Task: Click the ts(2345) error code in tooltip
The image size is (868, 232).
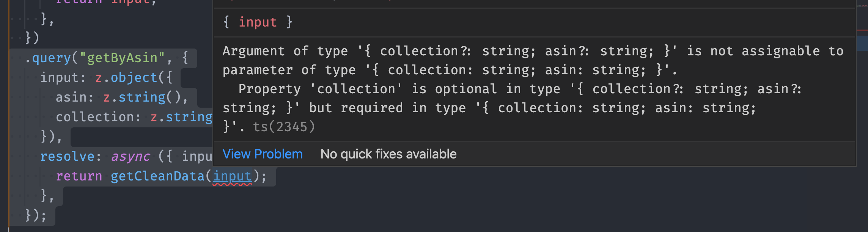Action: coord(284,127)
